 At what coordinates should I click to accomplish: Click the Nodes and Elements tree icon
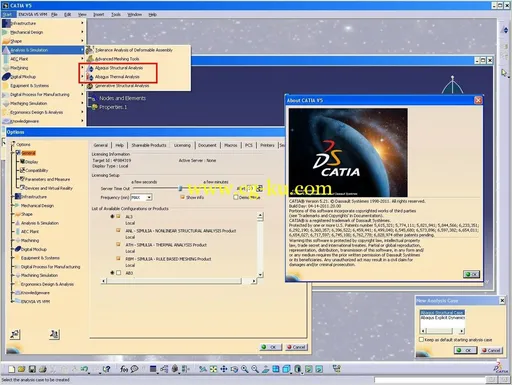coord(93,99)
